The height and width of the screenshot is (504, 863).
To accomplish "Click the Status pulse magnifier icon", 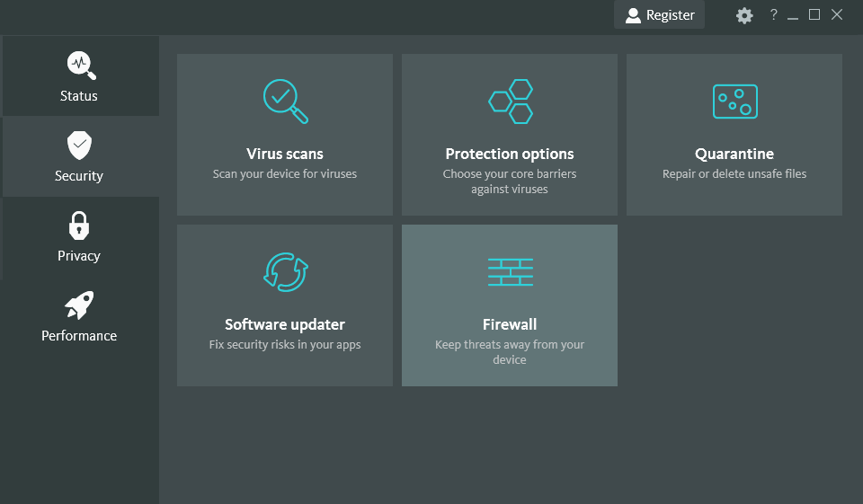I will pos(80,65).
